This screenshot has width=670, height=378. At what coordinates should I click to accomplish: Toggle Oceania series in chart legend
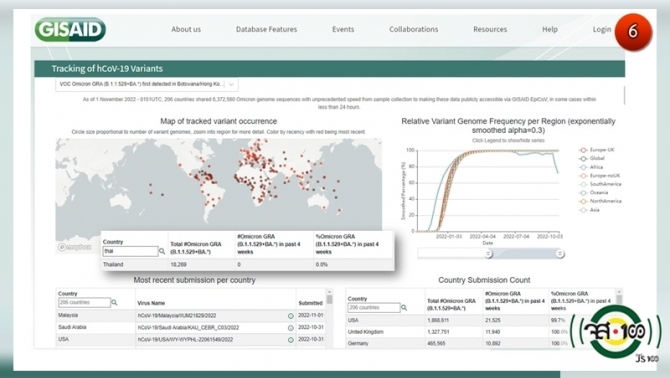pos(594,193)
